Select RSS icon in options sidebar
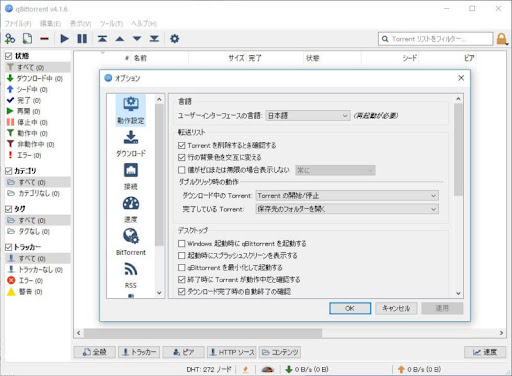 [131, 275]
